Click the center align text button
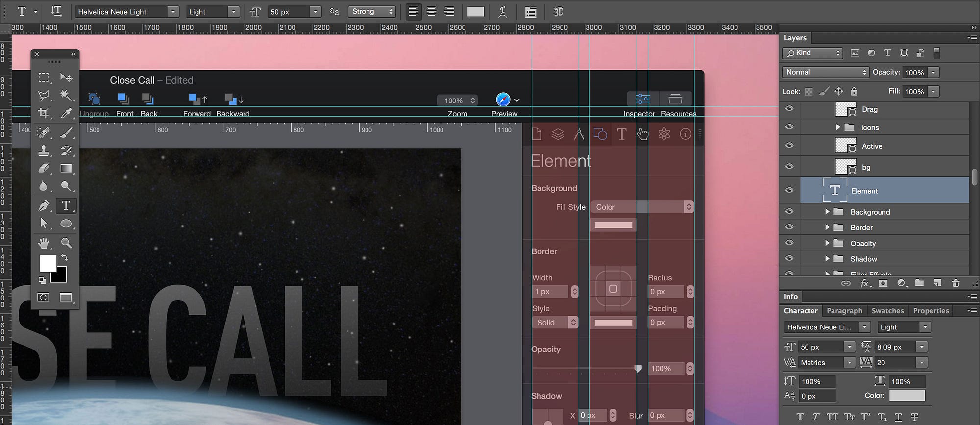980x425 pixels. (x=431, y=11)
